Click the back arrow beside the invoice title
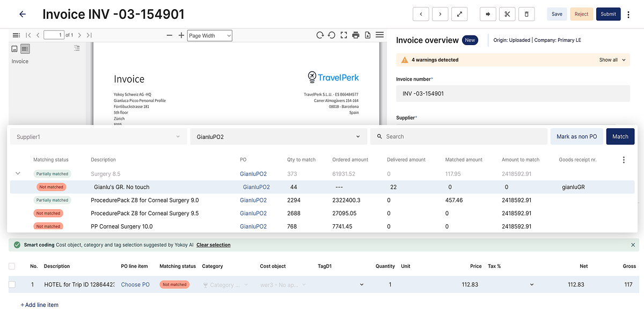This screenshot has height=316, width=644. coord(22,14)
